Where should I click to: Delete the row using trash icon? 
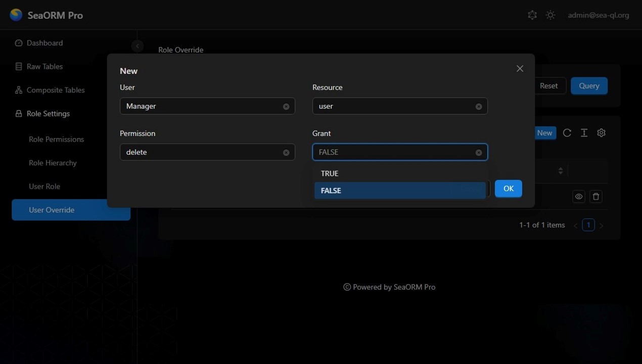[x=596, y=197]
